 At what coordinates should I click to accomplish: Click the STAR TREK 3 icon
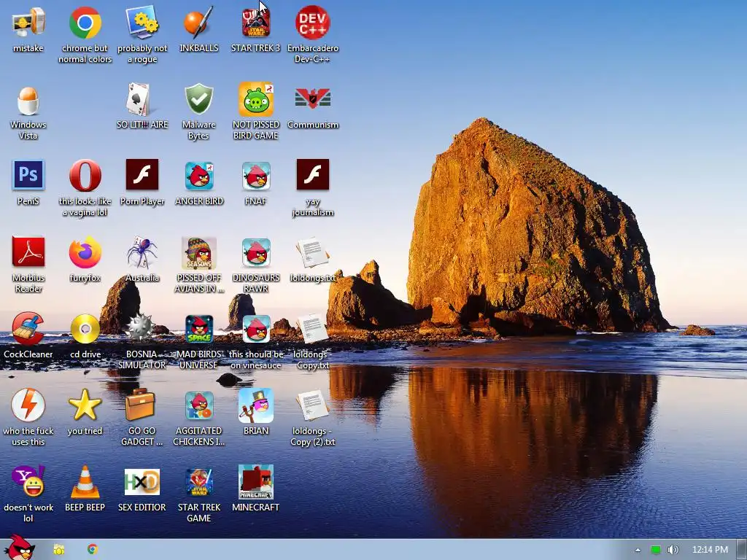point(256,23)
